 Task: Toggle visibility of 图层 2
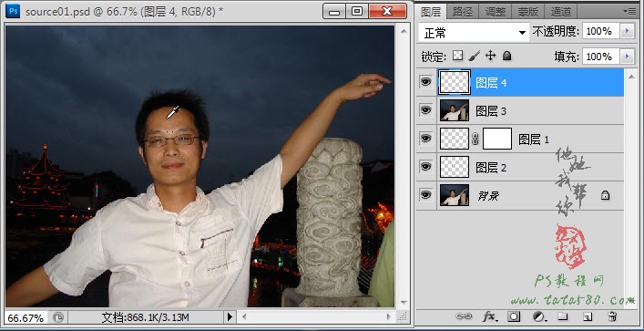click(426, 166)
